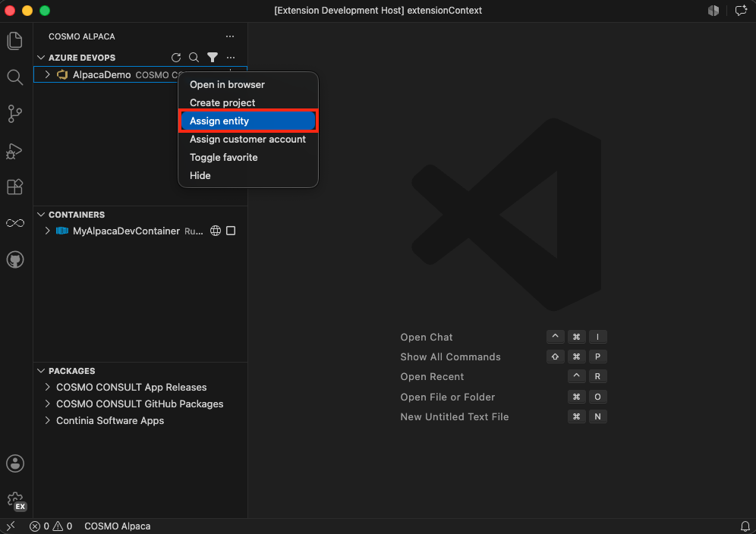Viewport: 756px width, 534px height.
Task: Select Create project in context menu
Action: pos(248,102)
